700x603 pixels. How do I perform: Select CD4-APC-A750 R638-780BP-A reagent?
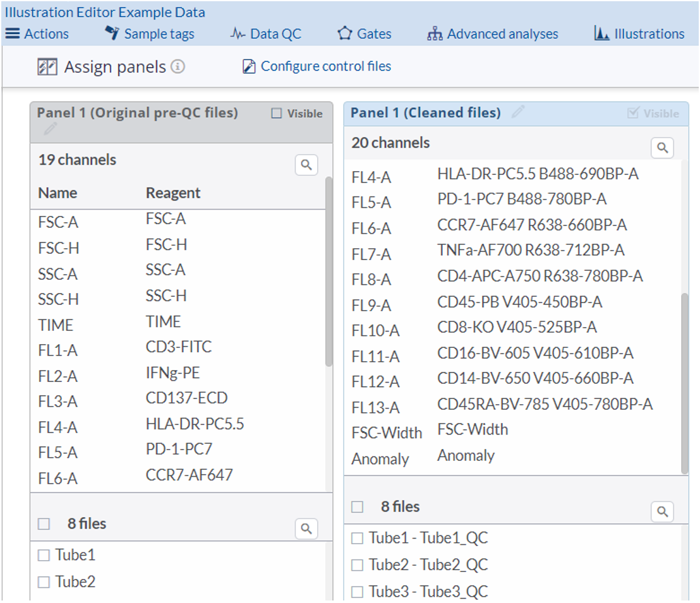(540, 277)
